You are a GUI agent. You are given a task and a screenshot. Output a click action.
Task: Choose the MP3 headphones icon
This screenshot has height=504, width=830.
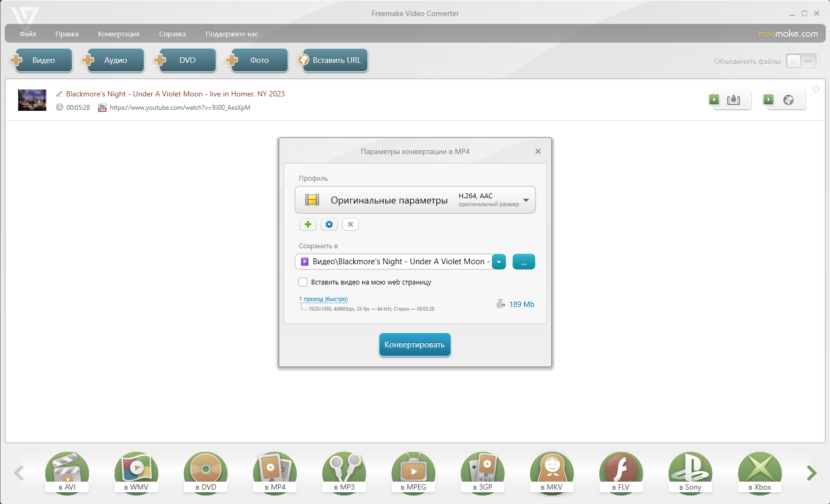coord(344,472)
